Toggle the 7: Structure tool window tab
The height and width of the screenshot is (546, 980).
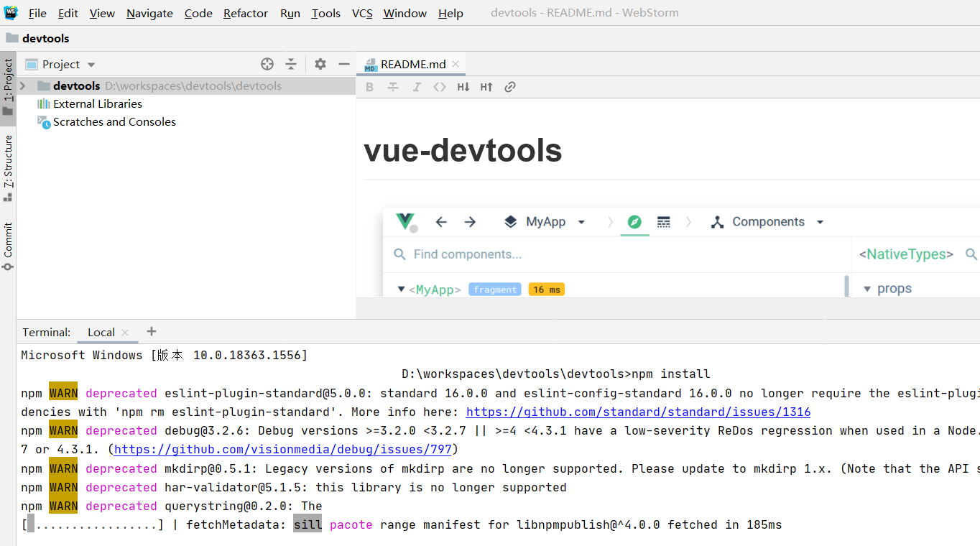pyautogui.click(x=8, y=168)
